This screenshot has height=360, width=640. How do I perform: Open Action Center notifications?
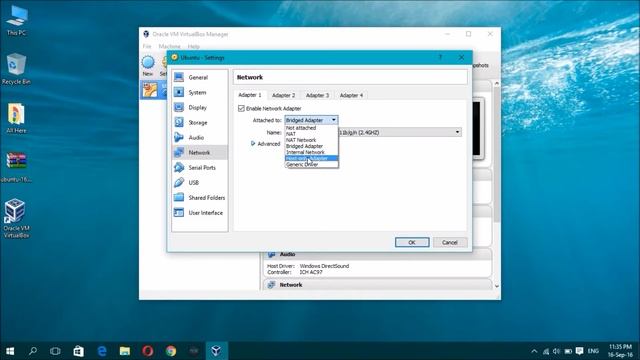[579, 351]
